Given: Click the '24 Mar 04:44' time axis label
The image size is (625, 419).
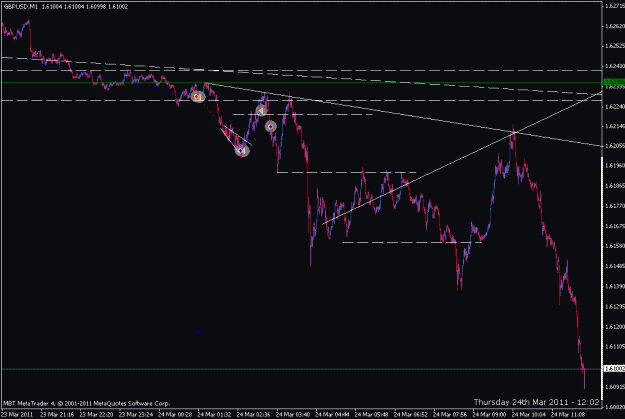Looking at the screenshot, I should [332, 415].
